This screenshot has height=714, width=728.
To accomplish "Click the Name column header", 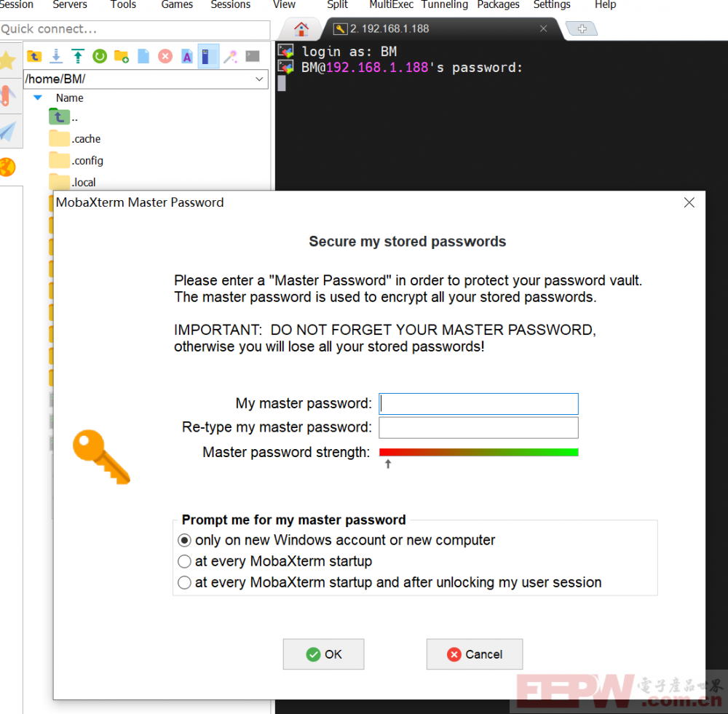I will coord(70,98).
